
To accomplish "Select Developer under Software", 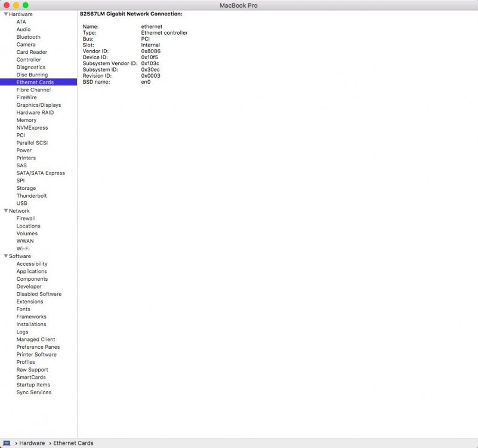I will [29, 287].
